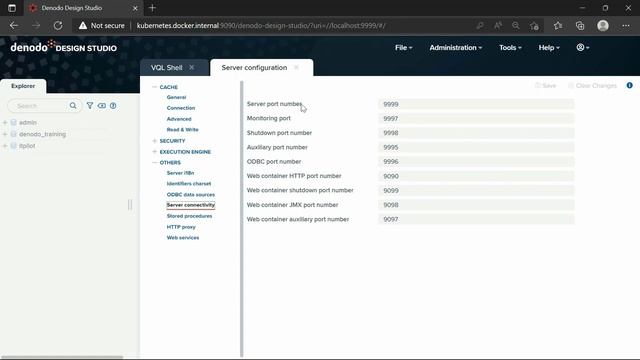Expand the denodo_training database node
This screenshot has width=640, height=360.
tap(5, 134)
